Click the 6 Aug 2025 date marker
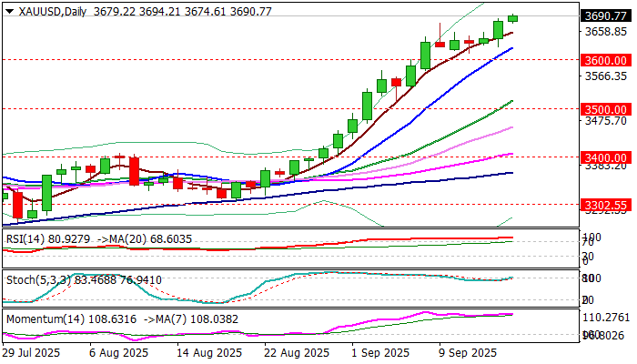Image resolution: width=637 pixels, height=364 pixels. click(118, 353)
